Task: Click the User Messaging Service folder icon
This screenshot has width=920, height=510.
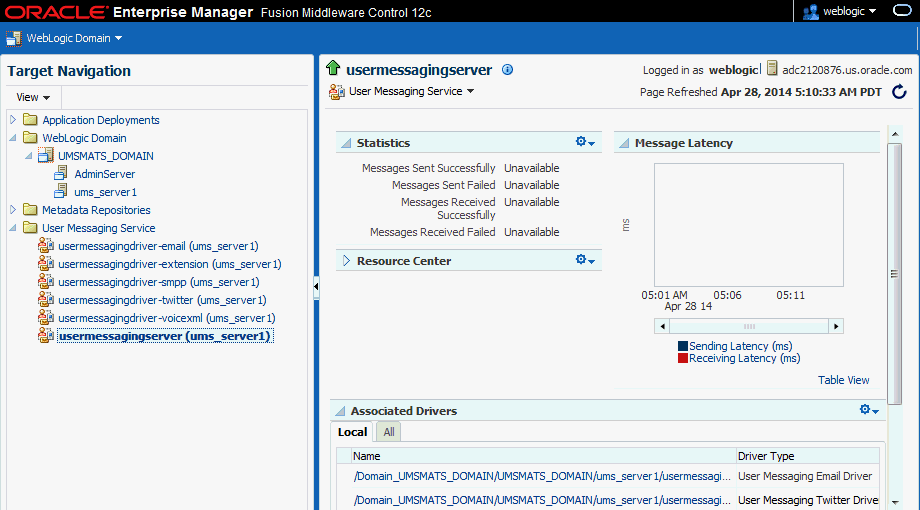Action: coord(30,228)
